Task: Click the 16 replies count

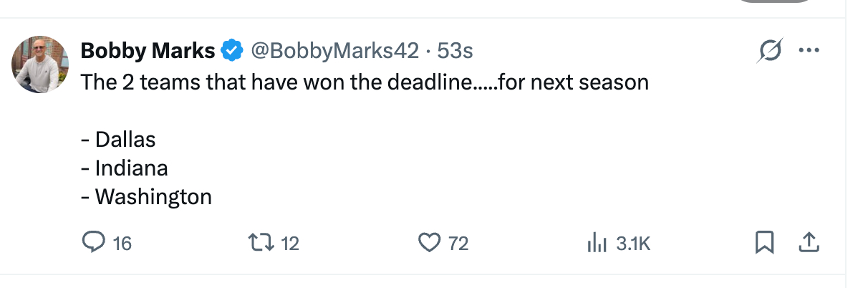Action: 122,244
